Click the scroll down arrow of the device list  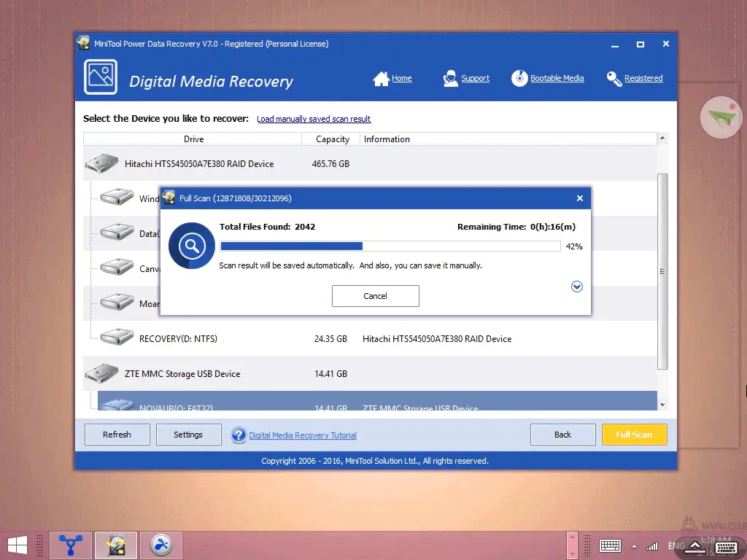(x=662, y=405)
